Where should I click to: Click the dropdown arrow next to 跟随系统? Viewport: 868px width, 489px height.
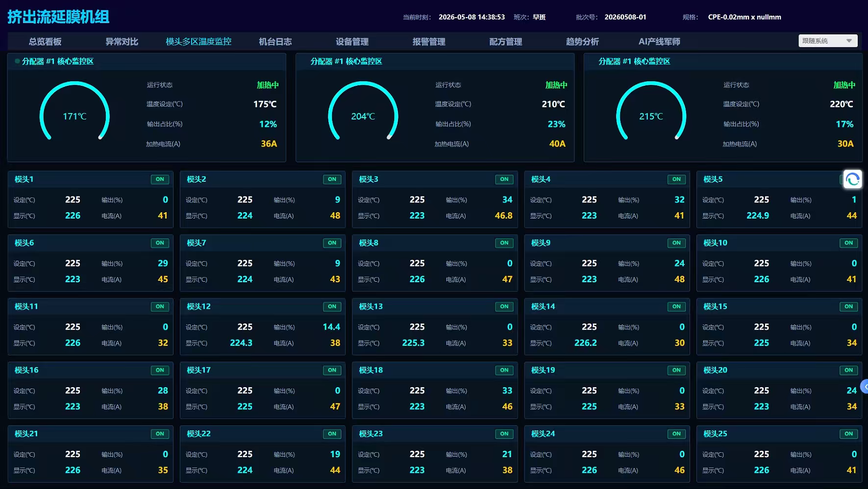point(849,41)
